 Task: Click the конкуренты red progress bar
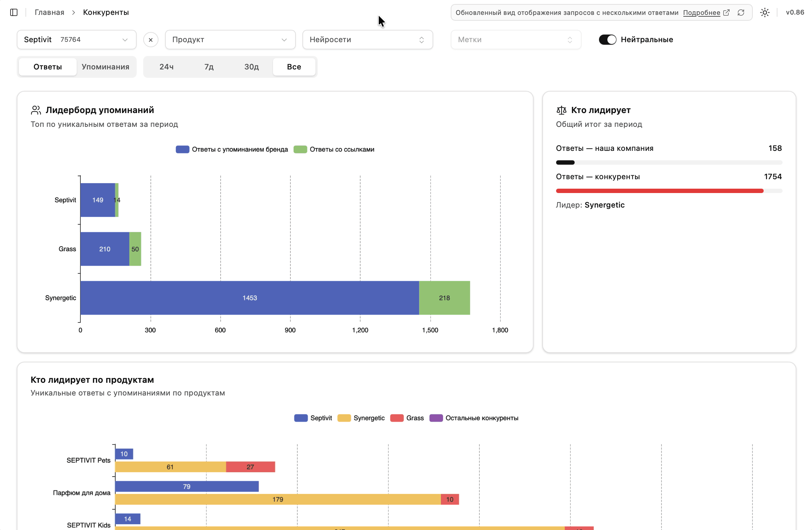[x=660, y=191]
